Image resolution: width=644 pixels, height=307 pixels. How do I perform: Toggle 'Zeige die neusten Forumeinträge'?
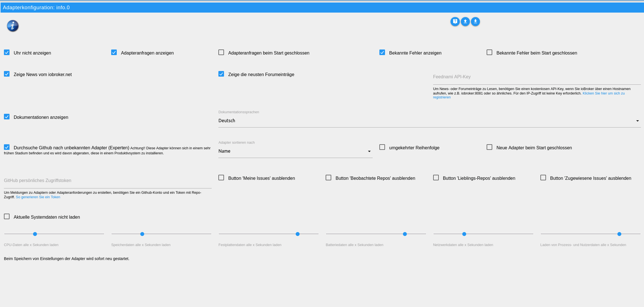point(221,74)
